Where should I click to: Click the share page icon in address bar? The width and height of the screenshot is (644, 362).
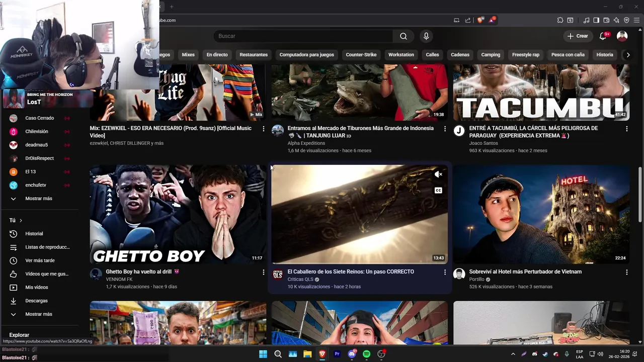coord(468,20)
